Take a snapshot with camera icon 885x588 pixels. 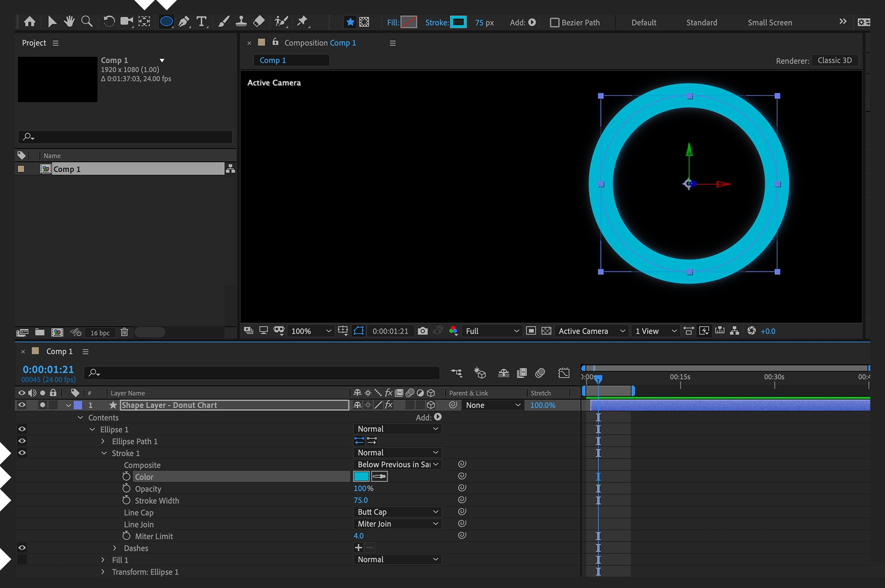tap(422, 331)
